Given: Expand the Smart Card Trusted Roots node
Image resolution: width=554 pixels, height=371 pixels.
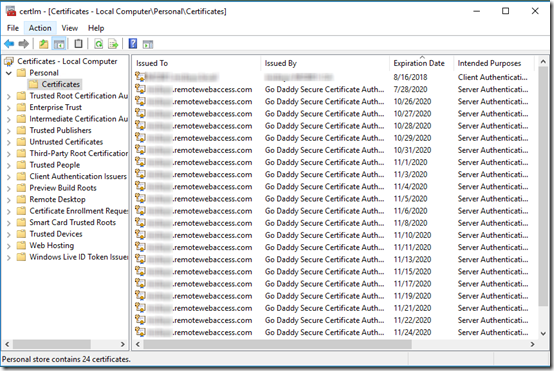Looking at the screenshot, I should (x=9, y=223).
